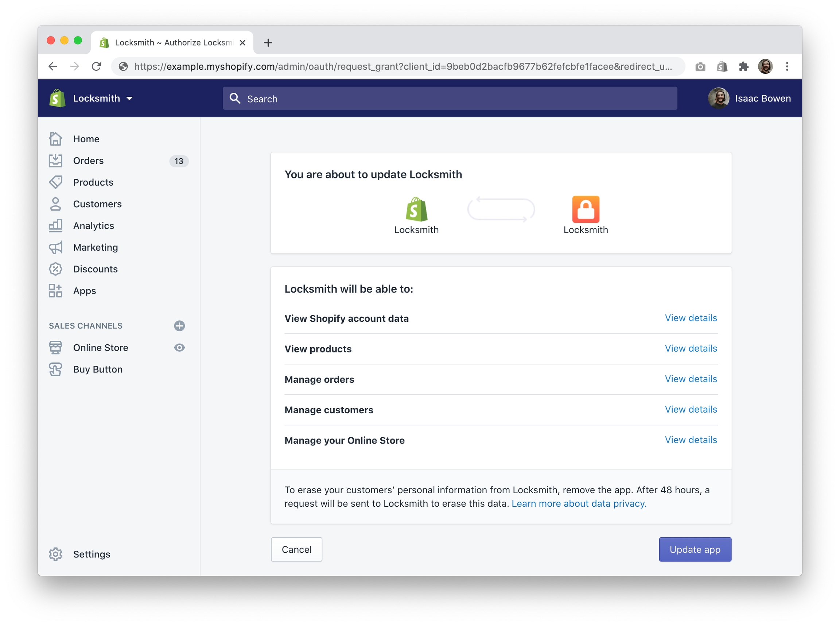Click the Discounts badge icon

point(55,269)
